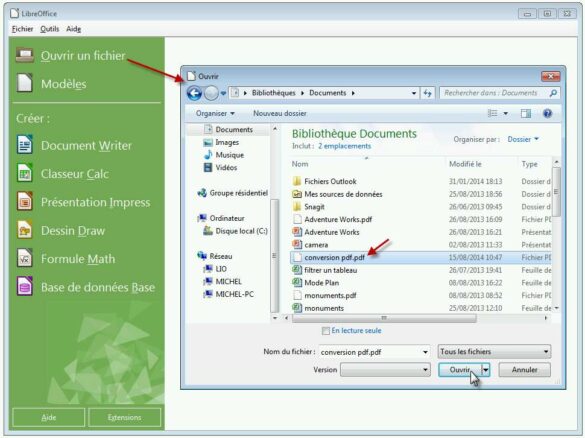Sort by the Type column header

click(534, 164)
